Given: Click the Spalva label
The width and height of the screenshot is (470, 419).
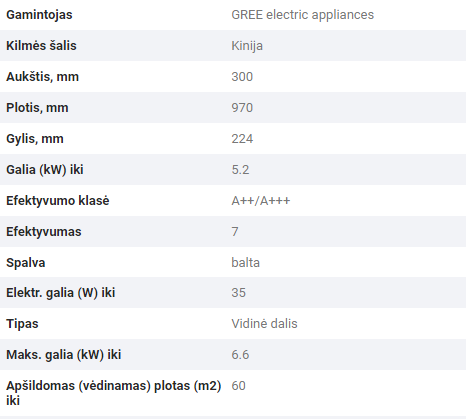Looking at the screenshot, I should [x=26, y=263].
